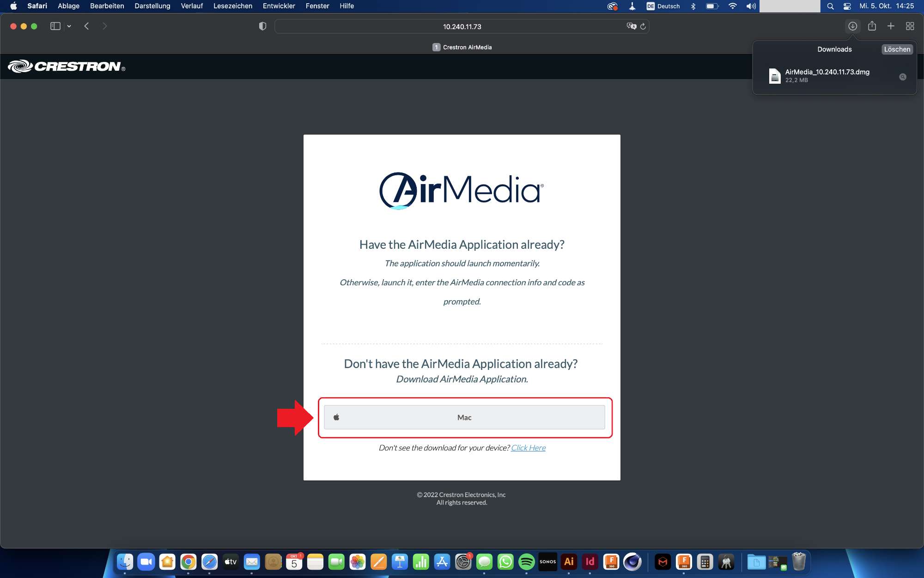Open Mail from the Dock
The height and width of the screenshot is (578, 924).
[x=252, y=562]
